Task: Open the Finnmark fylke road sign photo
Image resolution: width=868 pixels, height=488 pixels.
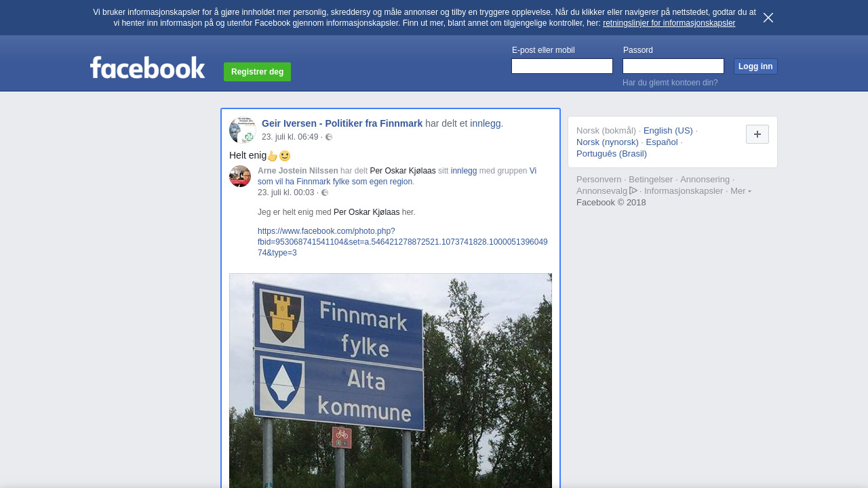Action: point(391,380)
